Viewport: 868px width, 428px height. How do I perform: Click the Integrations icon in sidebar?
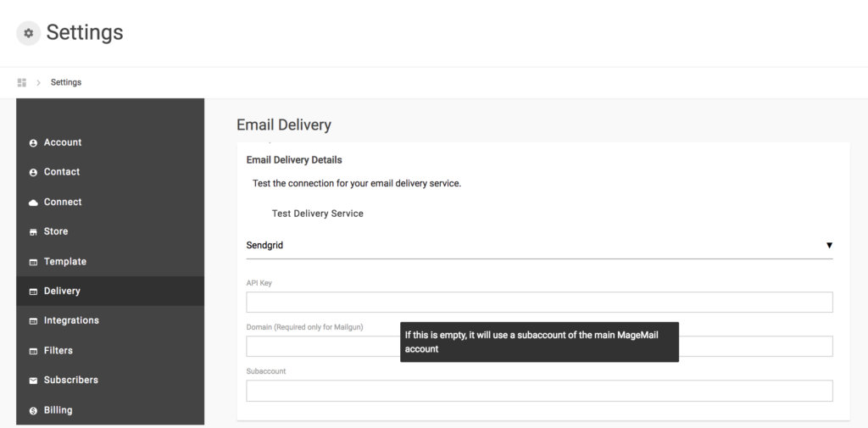click(33, 321)
